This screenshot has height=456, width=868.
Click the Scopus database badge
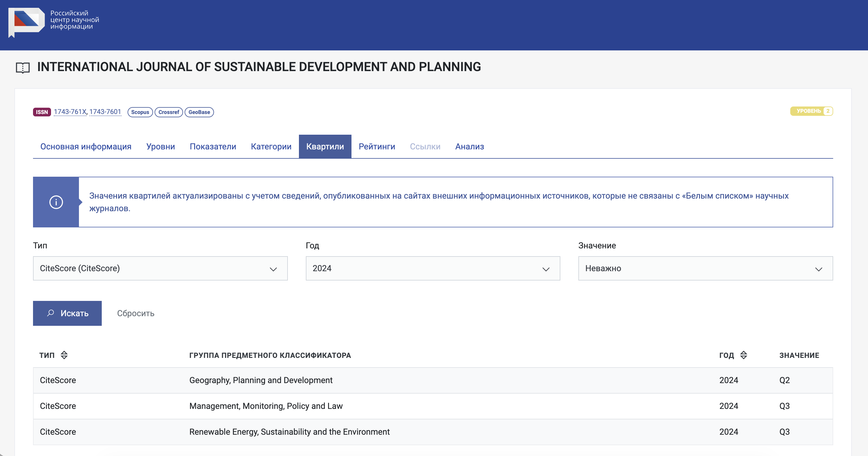point(140,112)
